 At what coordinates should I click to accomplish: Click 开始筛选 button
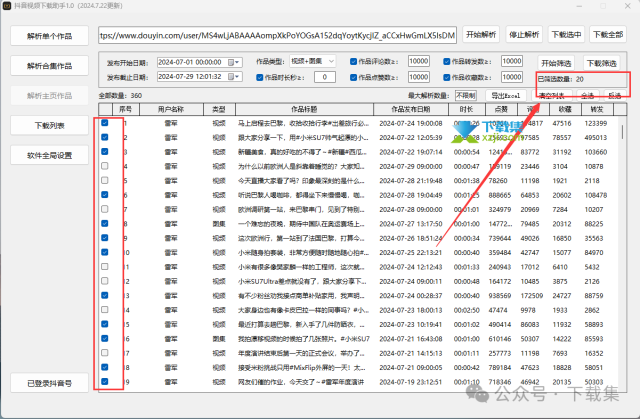point(556,63)
